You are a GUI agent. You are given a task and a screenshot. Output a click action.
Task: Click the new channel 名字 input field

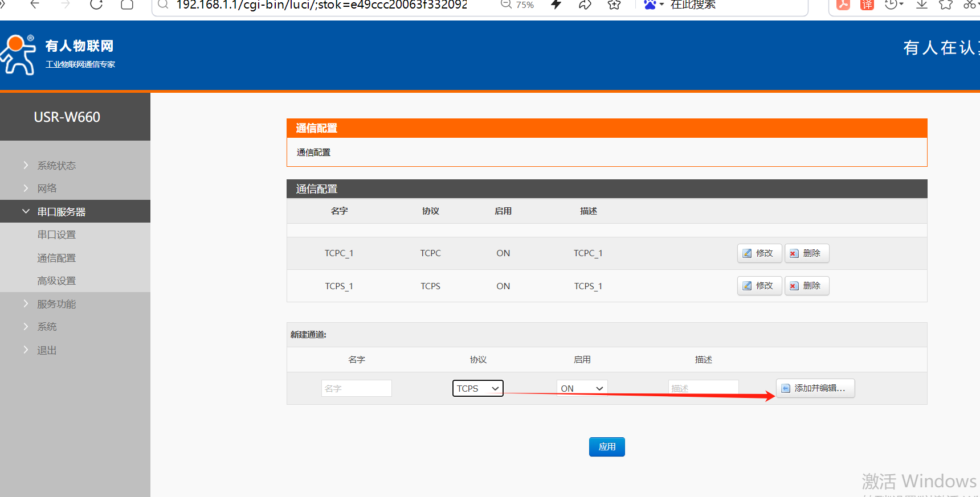[x=356, y=388]
